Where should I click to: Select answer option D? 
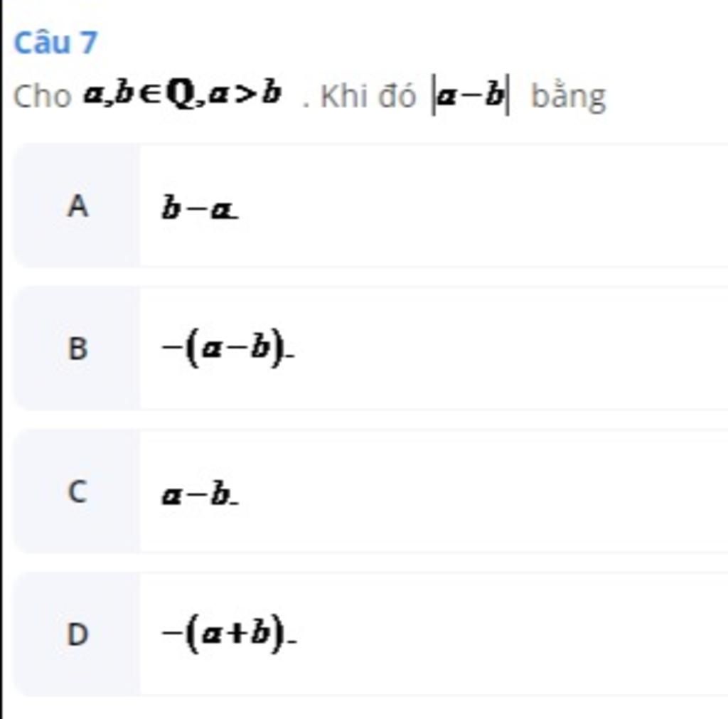(x=370, y=634)
